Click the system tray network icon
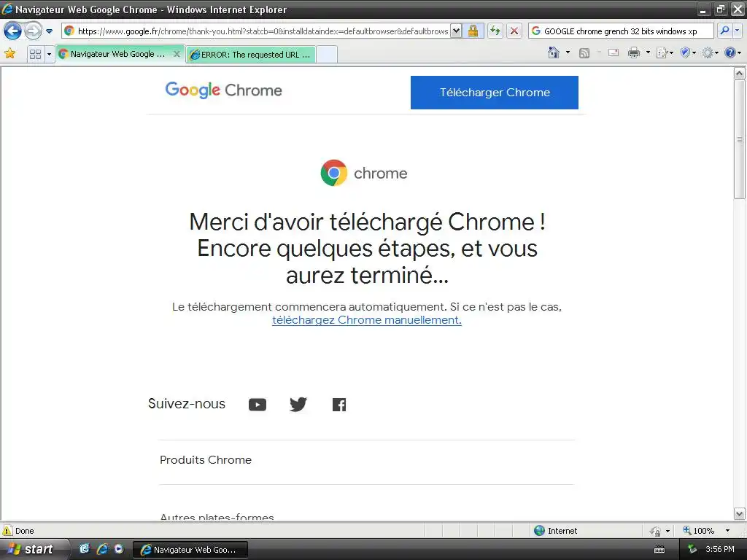 pos(692,549)
